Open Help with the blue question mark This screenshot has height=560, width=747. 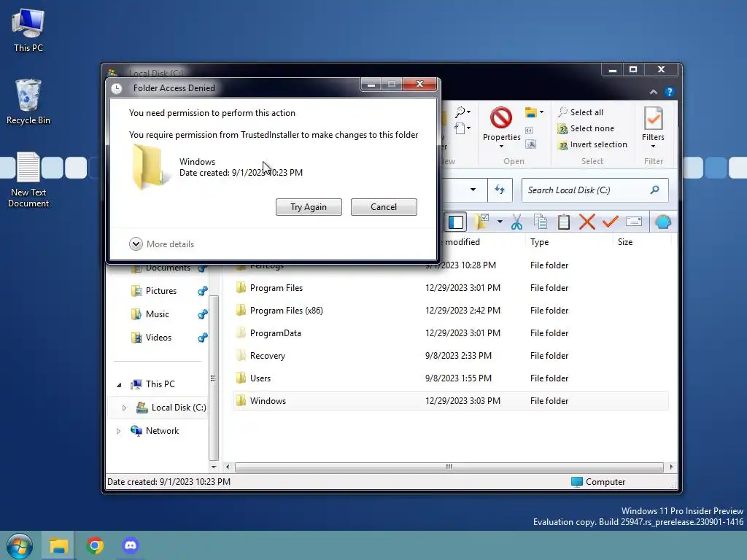[x=670, y=92]
